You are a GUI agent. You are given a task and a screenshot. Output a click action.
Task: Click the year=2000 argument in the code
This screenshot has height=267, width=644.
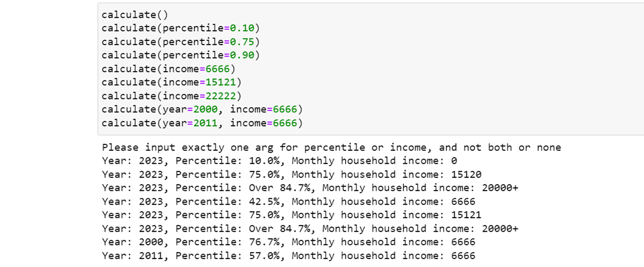[x=190, y=109]
